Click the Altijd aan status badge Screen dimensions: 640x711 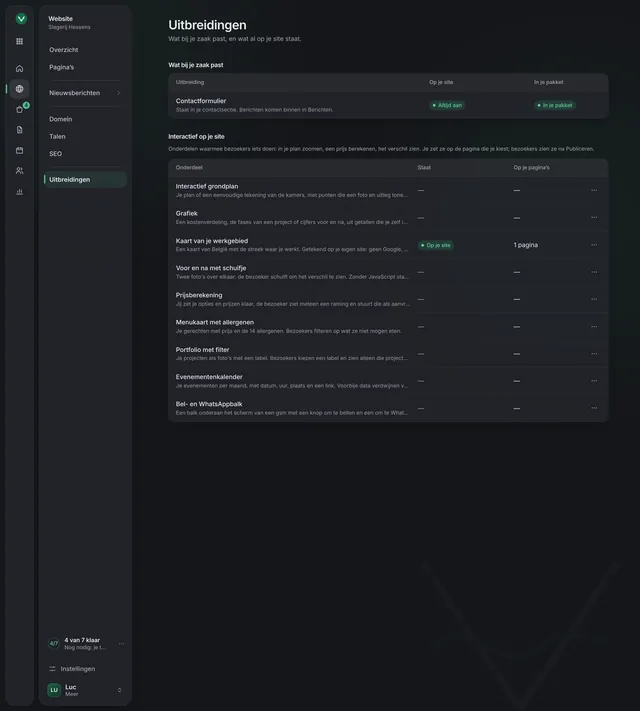tap(447, 105)
